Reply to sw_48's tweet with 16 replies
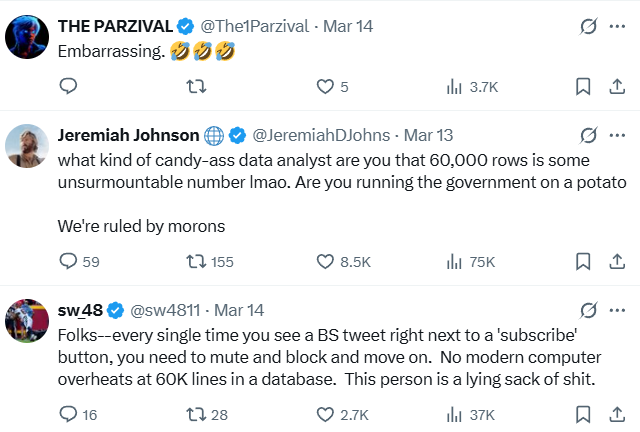 tap(69, 414)
